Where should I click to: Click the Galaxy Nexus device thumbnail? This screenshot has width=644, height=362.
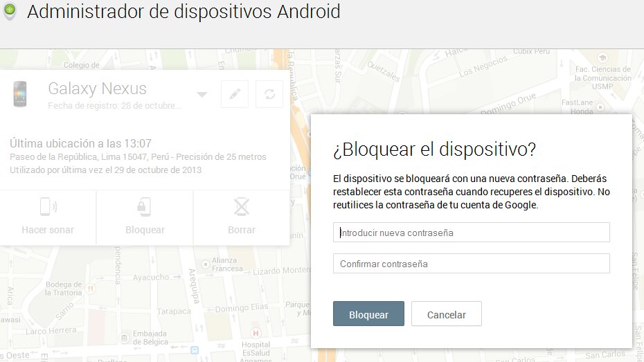(19, 94)
